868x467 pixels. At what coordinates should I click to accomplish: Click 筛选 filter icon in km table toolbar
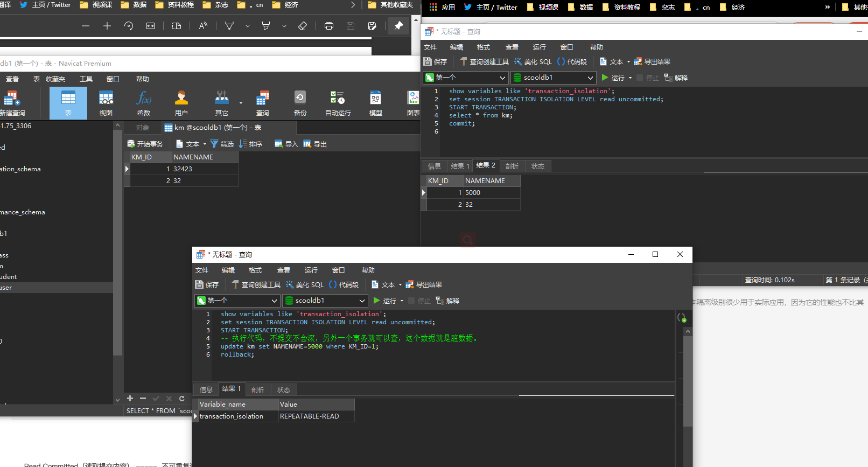tap(222, 144)
